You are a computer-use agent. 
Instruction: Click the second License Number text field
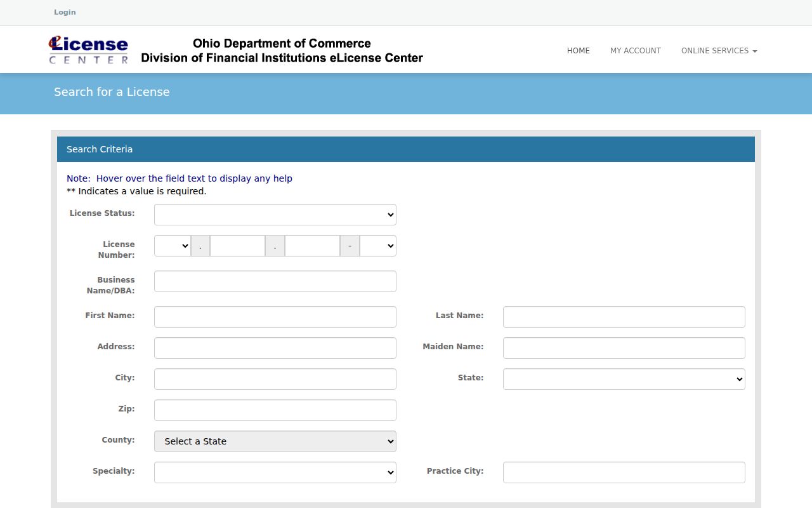[x=312, y=246]
